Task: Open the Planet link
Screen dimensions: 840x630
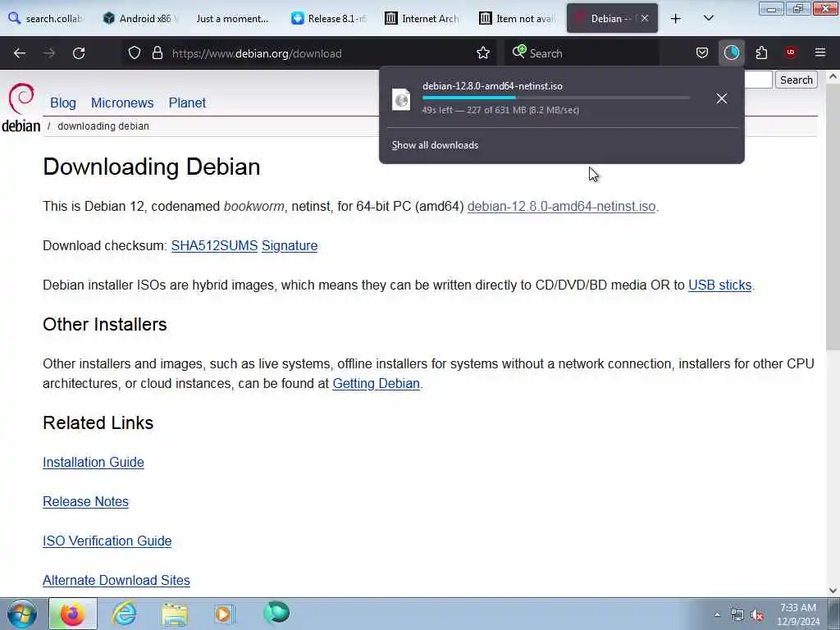Action: click(x=187, y=103)
